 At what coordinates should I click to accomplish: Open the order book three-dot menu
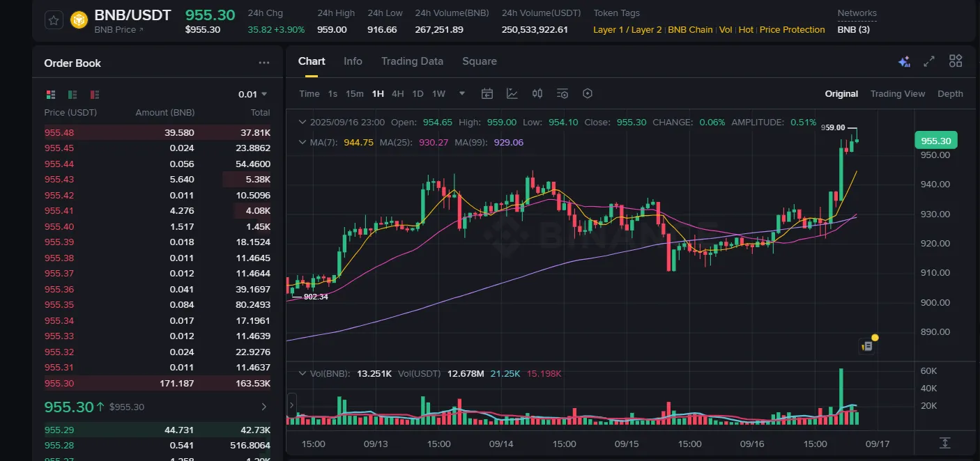pos(264,63)
